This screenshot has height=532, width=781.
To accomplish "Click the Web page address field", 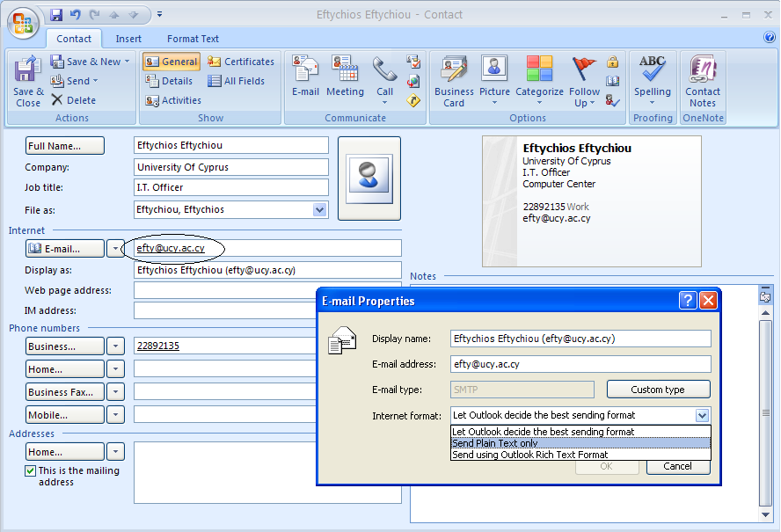I will tap(225, 290).
